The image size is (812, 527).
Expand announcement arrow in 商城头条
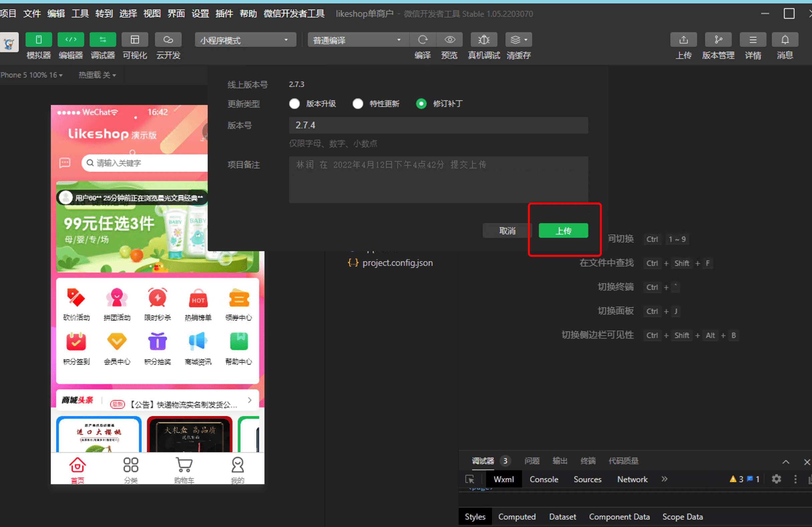pos(250,400)
